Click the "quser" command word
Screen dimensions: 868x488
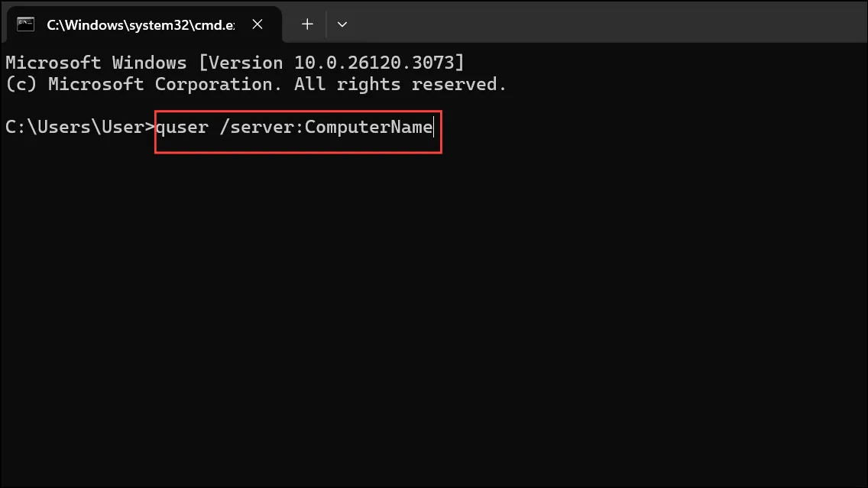coord(182,128)
